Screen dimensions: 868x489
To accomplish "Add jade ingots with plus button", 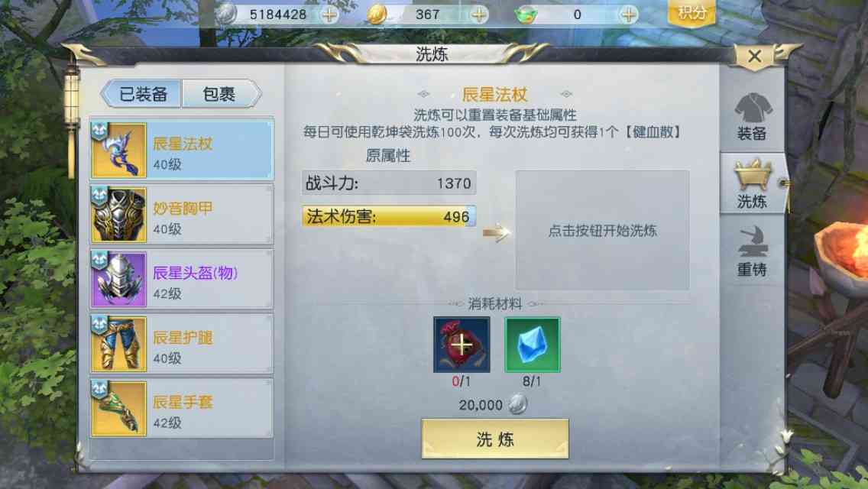I will 628,15.
